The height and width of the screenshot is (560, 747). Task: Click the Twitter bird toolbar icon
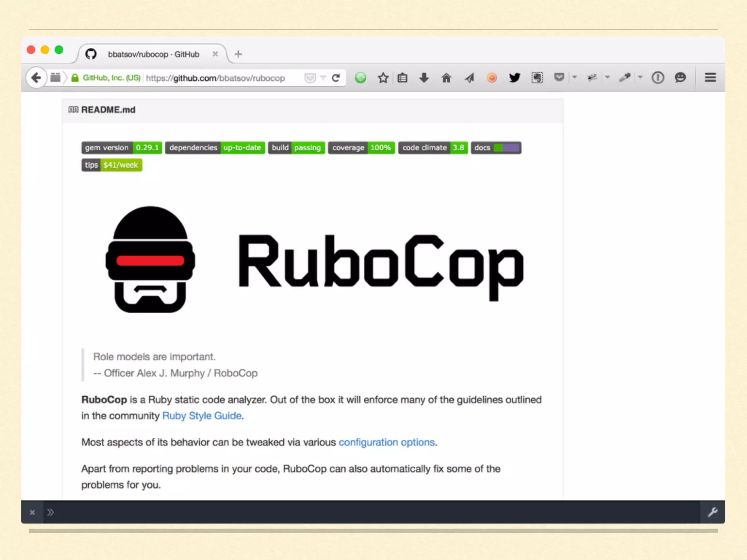click(x=514, y=78)
